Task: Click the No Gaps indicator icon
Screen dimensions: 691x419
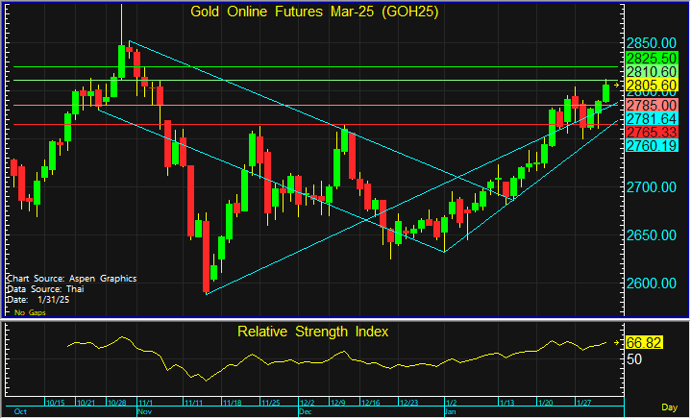Action: [x=9, y=312]
